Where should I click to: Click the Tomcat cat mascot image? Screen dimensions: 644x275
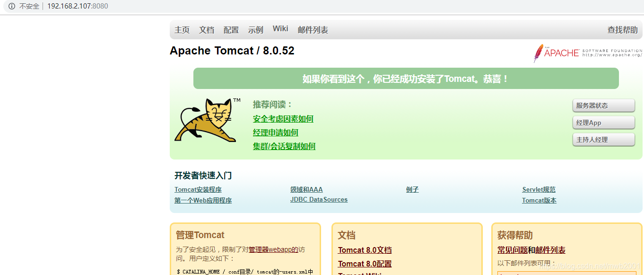click(207, 120)
